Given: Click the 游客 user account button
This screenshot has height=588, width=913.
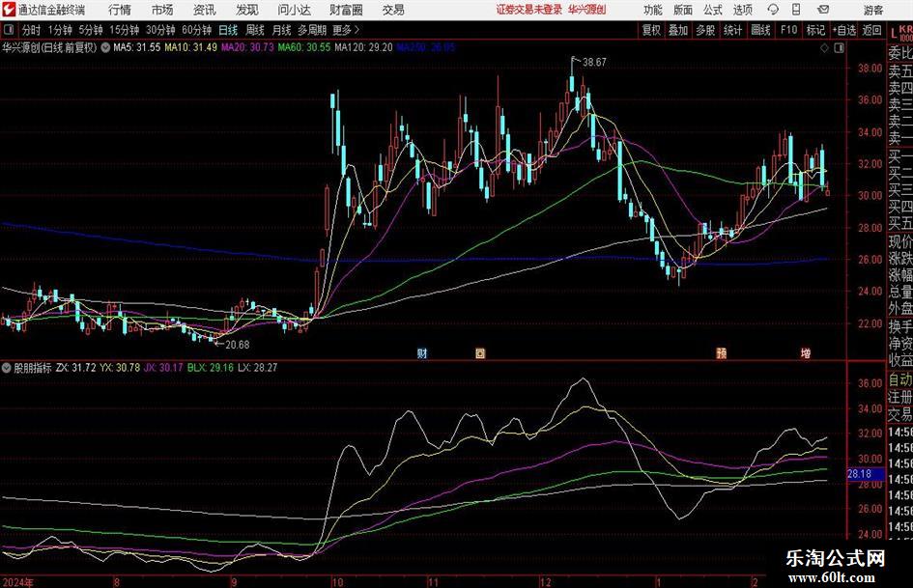Looking at the screenshot, I should coord(873,10).
